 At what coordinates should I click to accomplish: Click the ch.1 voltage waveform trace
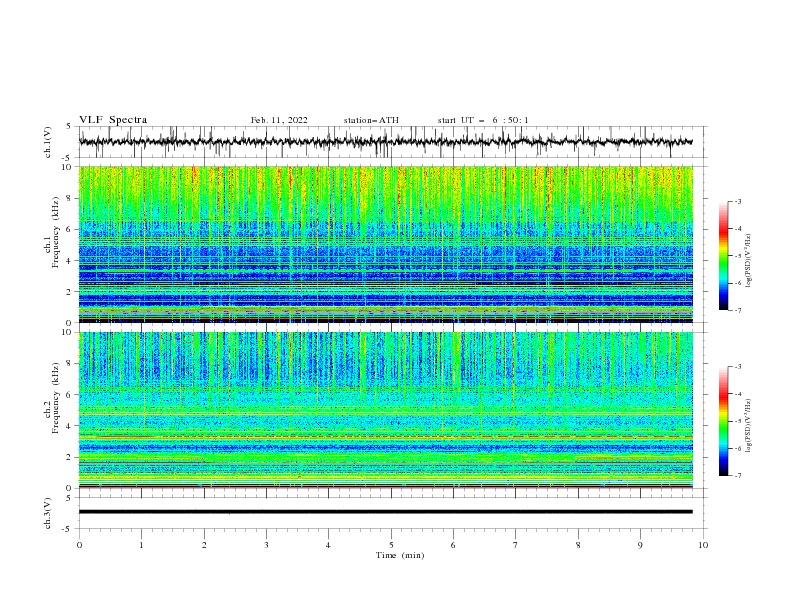385,142
